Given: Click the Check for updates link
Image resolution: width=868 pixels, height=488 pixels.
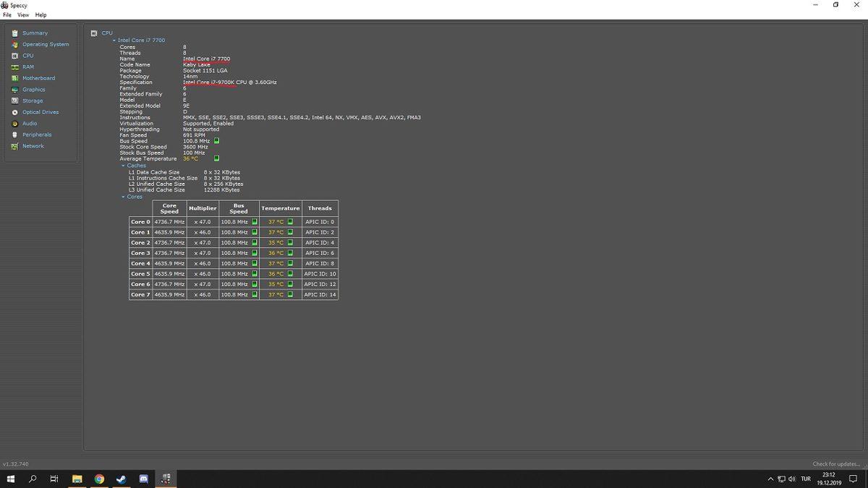Looking at the screenshot, I should coord(836,464).
